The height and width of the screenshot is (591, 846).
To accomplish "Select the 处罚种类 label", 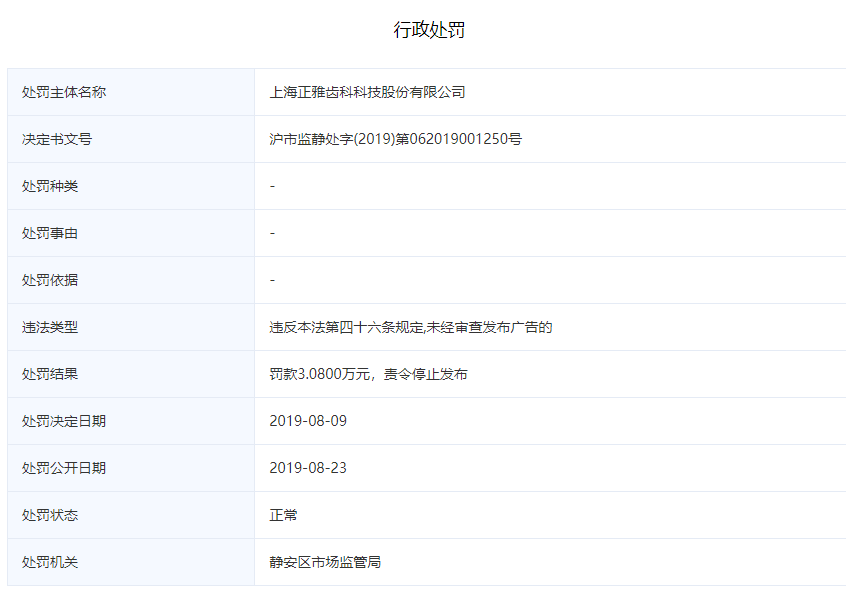I will (50, 186).
